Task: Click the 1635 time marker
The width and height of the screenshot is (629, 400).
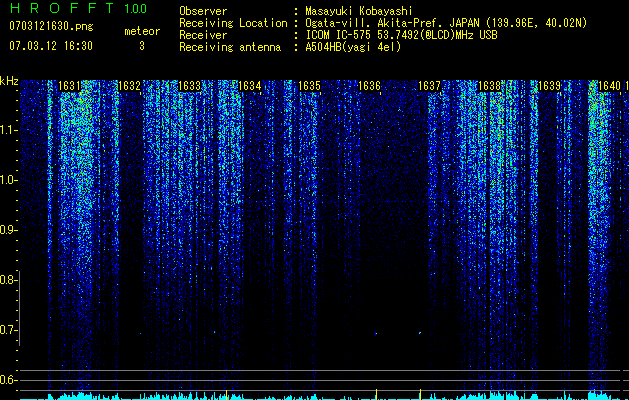Action: click(x=309, y=86)
